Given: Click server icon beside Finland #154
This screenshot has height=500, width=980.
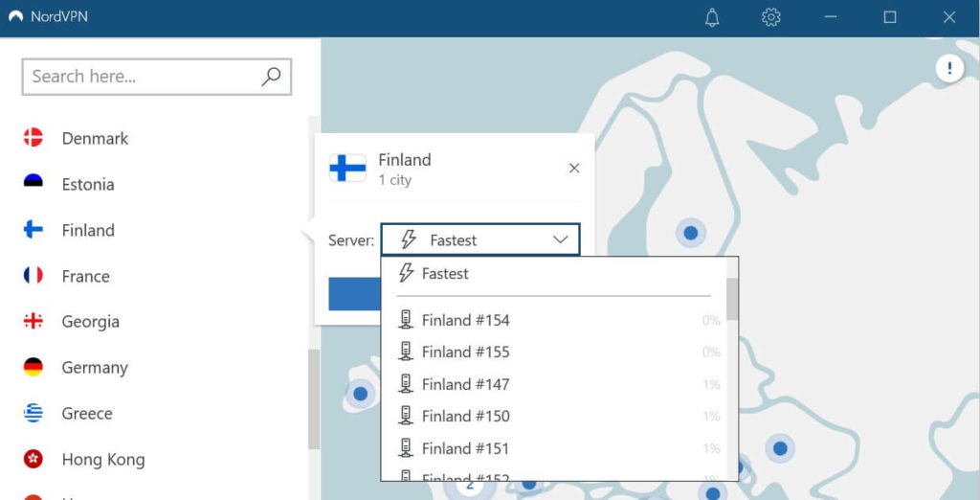Looking at the screenshot, I should pos(406,320).
